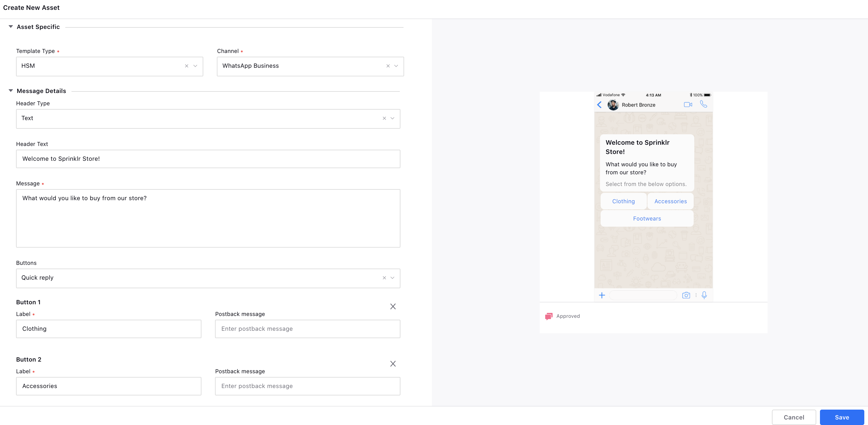Click Button 1 postback message field

[308, 329]
